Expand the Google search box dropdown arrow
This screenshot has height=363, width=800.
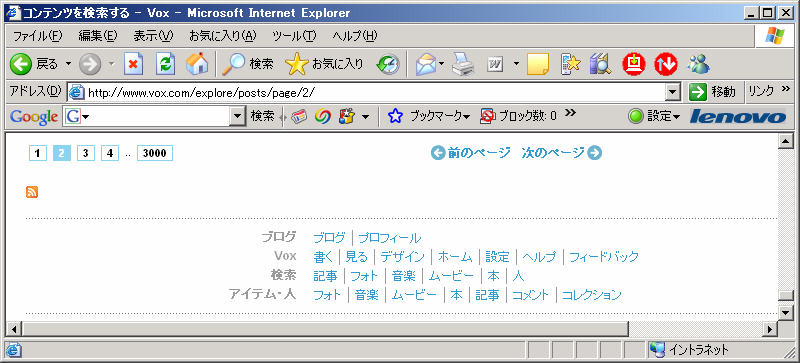click(x=238, y=117)
